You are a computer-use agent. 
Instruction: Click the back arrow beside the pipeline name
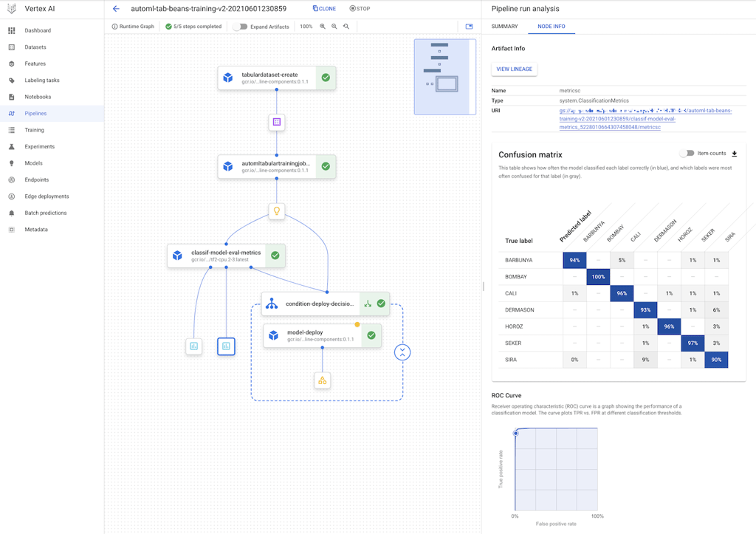pos(116,9)
